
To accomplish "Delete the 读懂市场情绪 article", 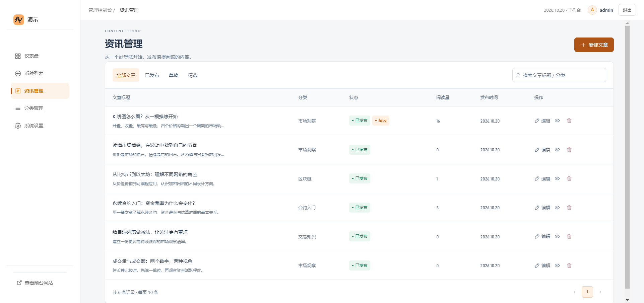I will click(569, 150).
